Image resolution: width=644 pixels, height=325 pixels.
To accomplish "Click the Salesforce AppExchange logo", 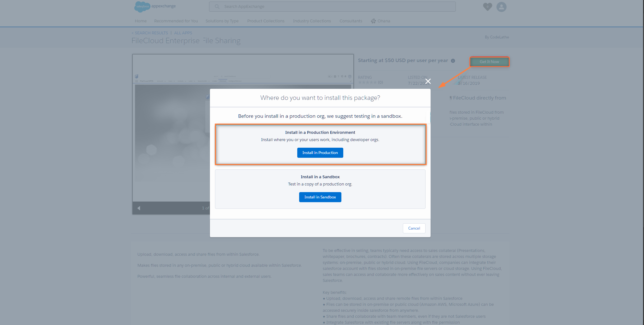I will [x=155, y=6].
